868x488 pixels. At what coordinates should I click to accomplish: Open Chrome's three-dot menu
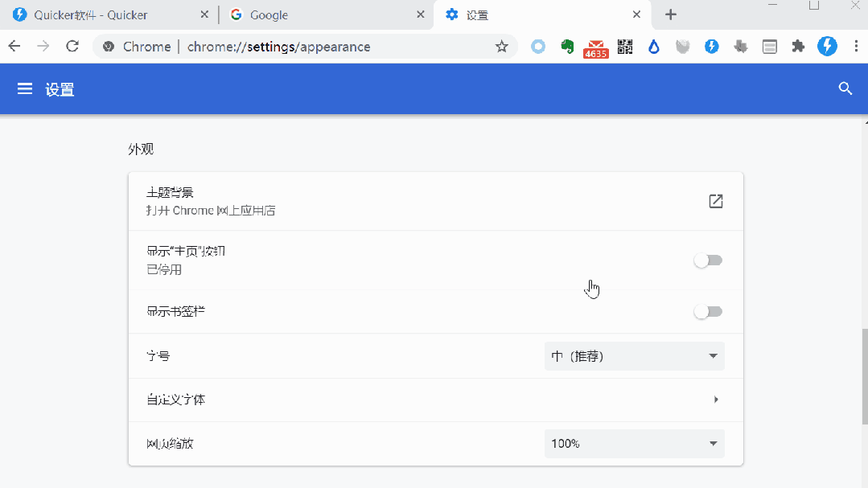856,47
